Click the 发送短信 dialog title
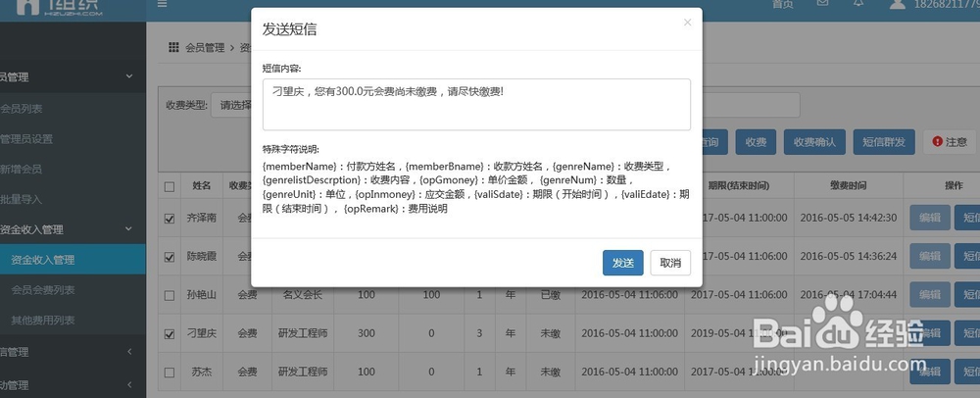The height and width of the screenshot is (398, 980). tap(289, 29)
